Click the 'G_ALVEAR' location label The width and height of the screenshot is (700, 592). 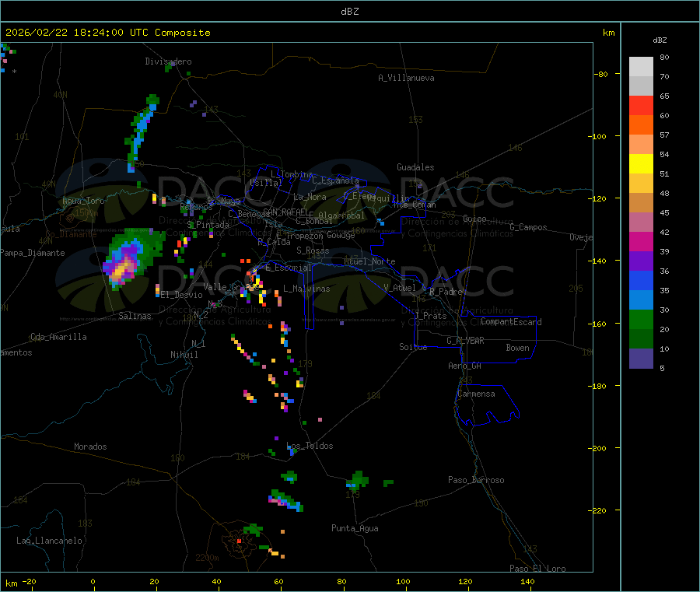[x=465, y=341]
